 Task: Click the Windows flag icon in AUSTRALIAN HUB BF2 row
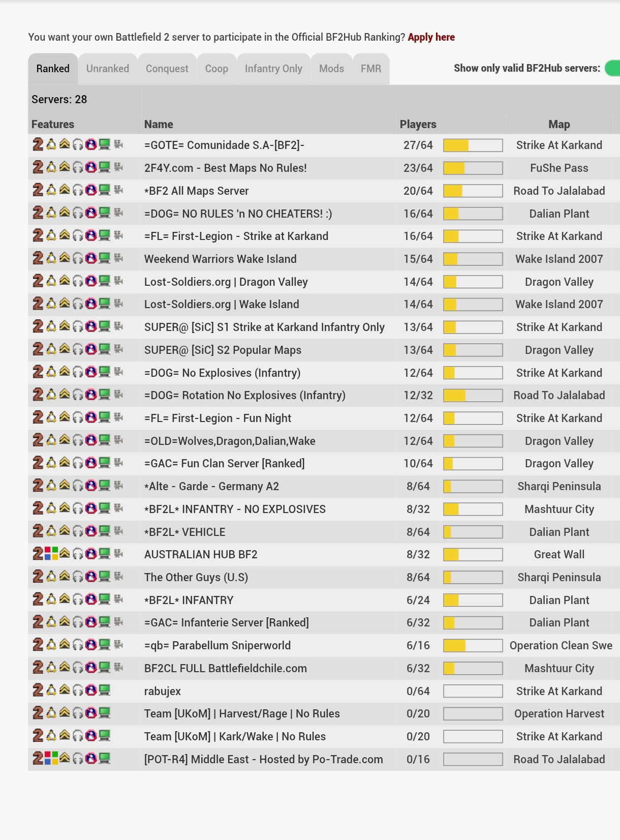(x=51, y=554)
